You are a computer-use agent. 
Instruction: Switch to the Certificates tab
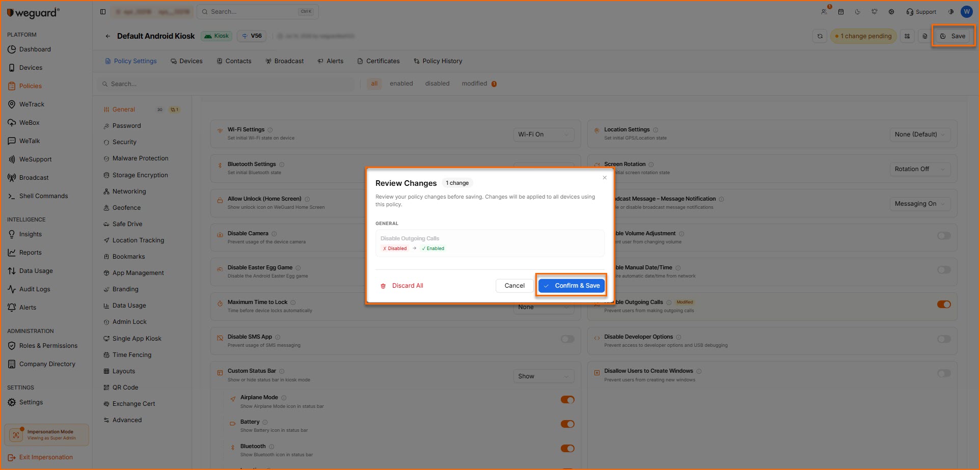coord(378,61)
